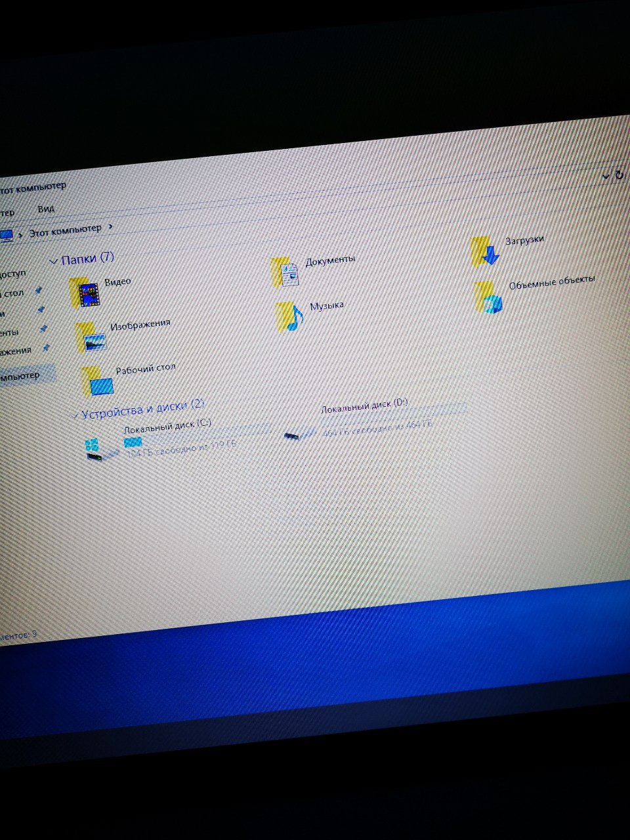
Task: Open the Документы folder icon
Action: (285, 272)
